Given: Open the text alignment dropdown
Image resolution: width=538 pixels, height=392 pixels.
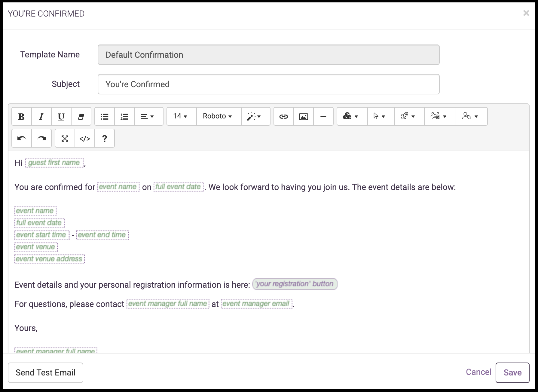Looking at the screenshot, I should coord(148,116).
